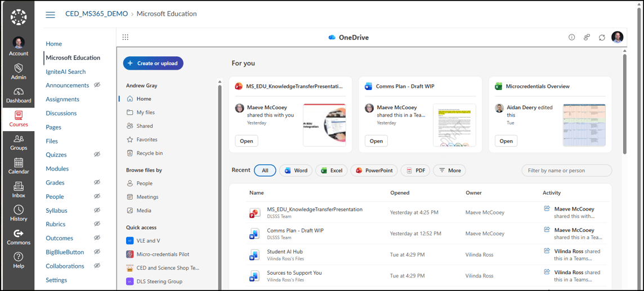Click share activity icon in Comms Plan row
The image size is (644, 291).
pos(547,230)
